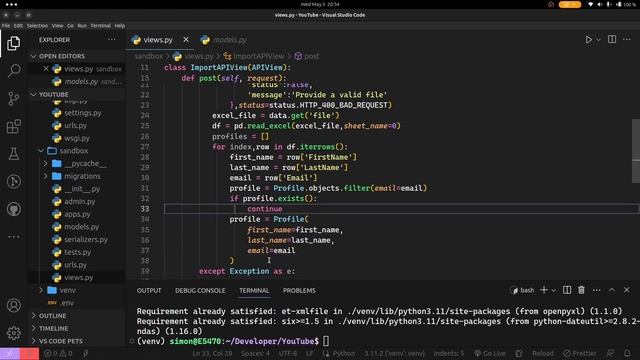Expand the venv folder
This screenshot has height=360, width=640.
coord(41,290)
